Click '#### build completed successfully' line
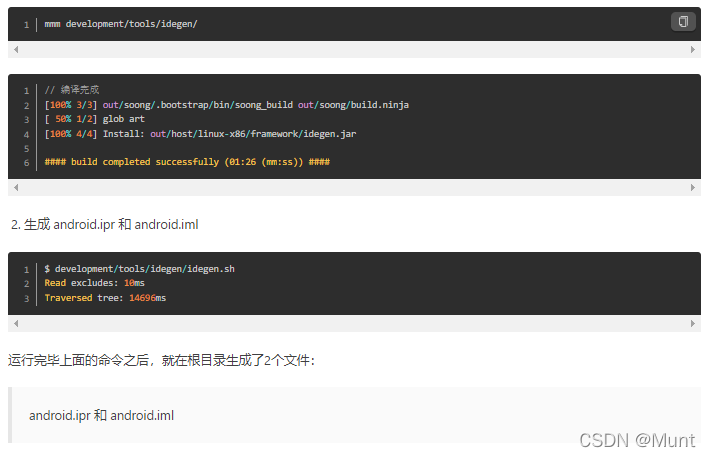 [x=187, y=162]
